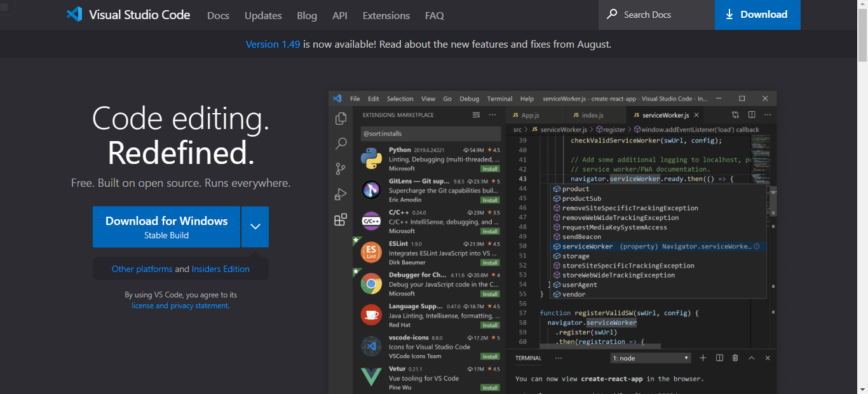
Task: Kill the terminal using the trash icon
Action: coord(735,358)
